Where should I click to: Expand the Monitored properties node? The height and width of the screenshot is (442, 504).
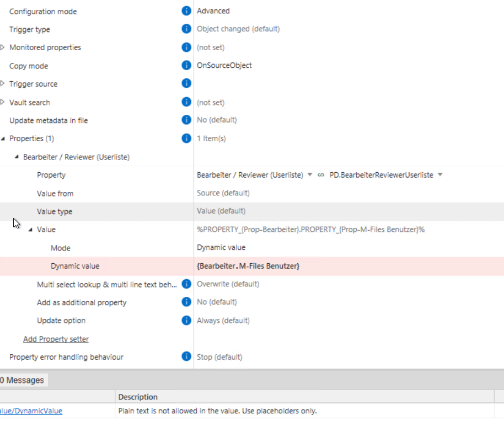click(x=3, y=47)
